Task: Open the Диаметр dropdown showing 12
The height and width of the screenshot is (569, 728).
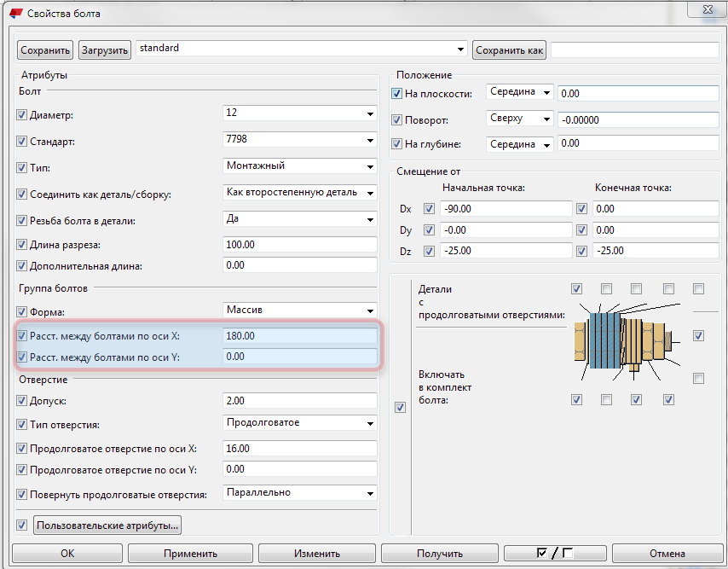Action: [299, 113]
